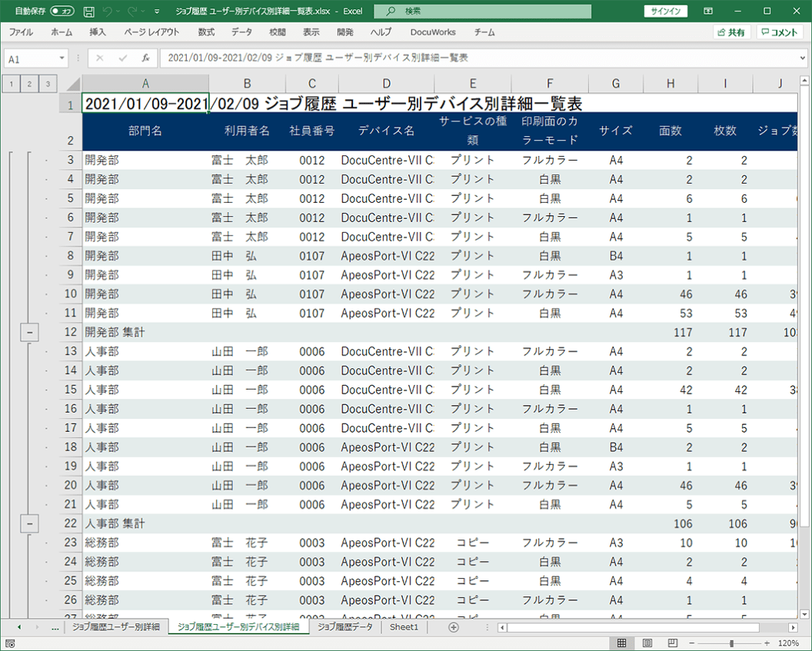Open the ホーム ribbon tab
812x651 pixels.
[x=62, y=32]
